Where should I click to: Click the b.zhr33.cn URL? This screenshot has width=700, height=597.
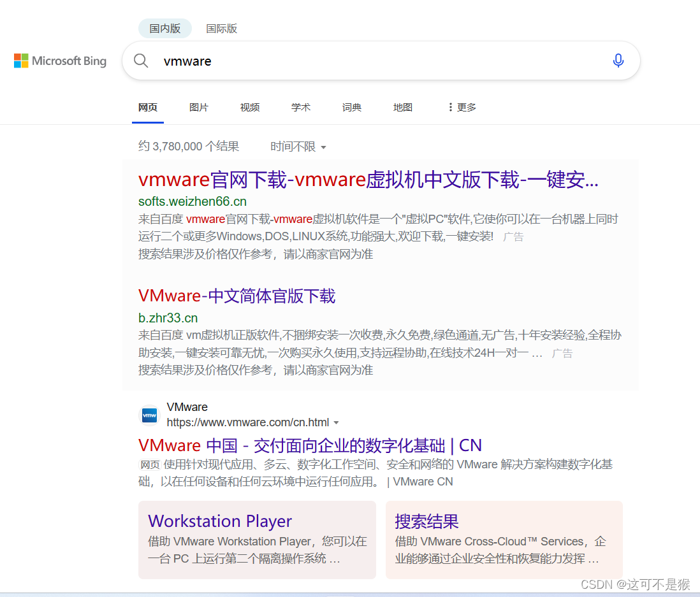click(x=168, y=318)
